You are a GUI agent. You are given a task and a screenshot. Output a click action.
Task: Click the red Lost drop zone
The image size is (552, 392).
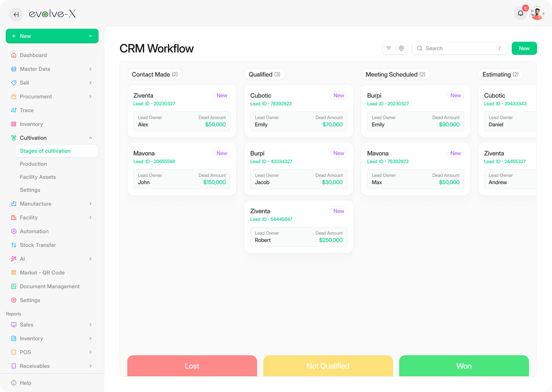pos(192,366)
